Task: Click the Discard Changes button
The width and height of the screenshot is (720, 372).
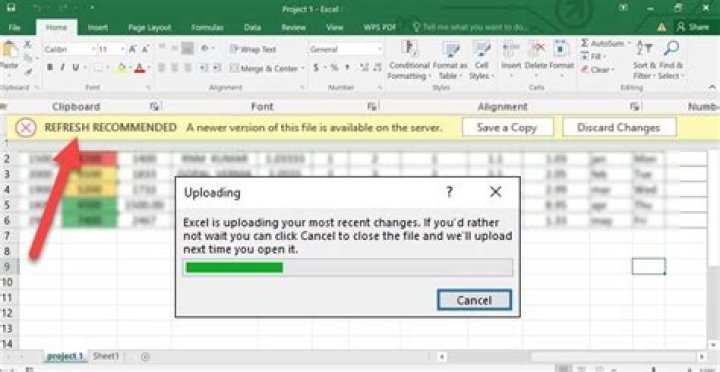Action: click(x=619, y=128)
